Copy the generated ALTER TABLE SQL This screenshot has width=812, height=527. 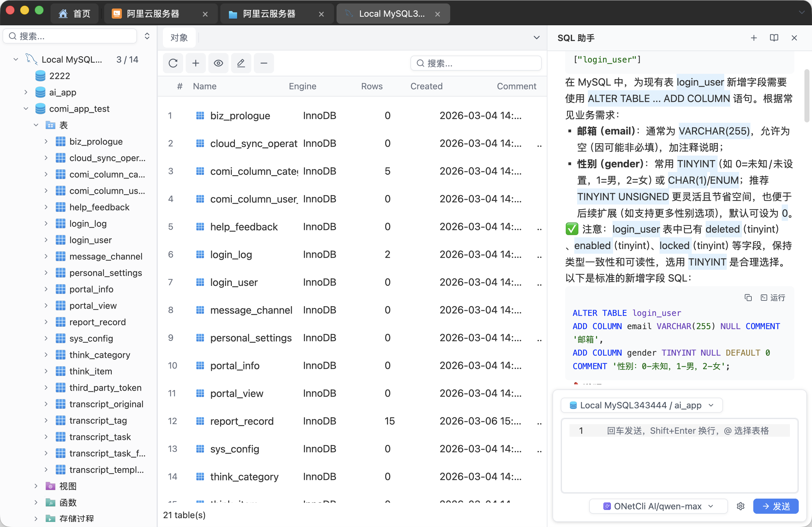pyautogui.click(x=748, y=298)
